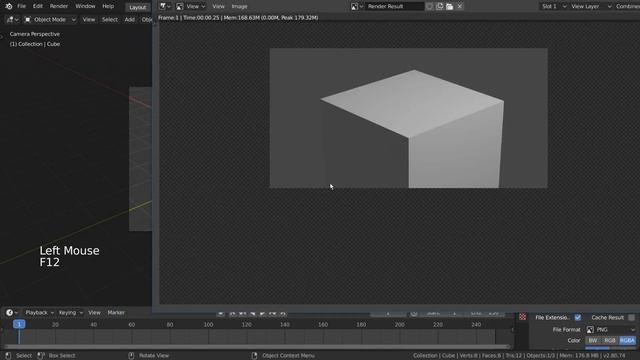Click the scene statistics in status bar

click(519, 356)
